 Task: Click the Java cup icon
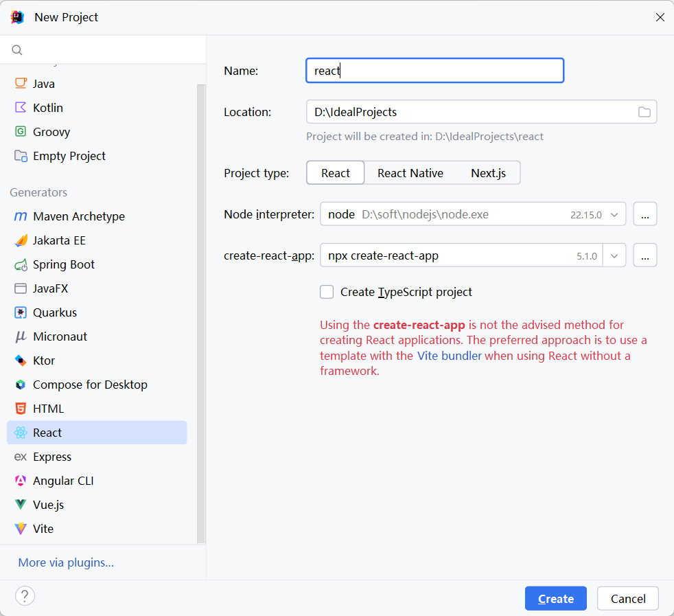[21, 84]
